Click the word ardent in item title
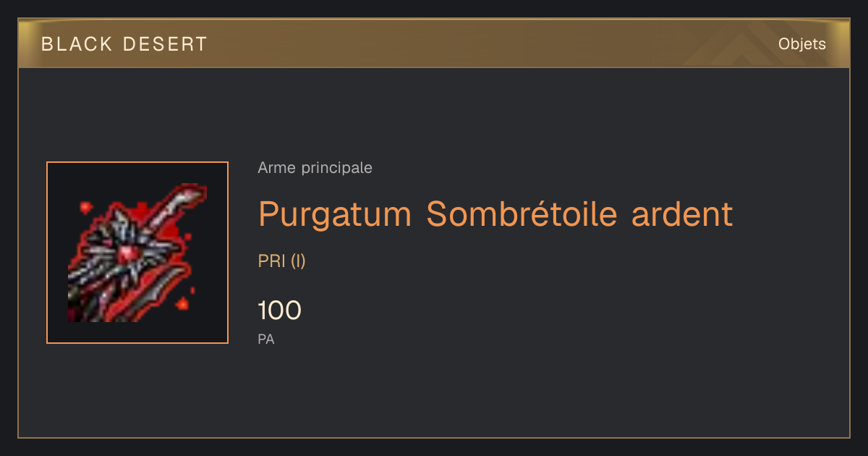 [682, 214]
